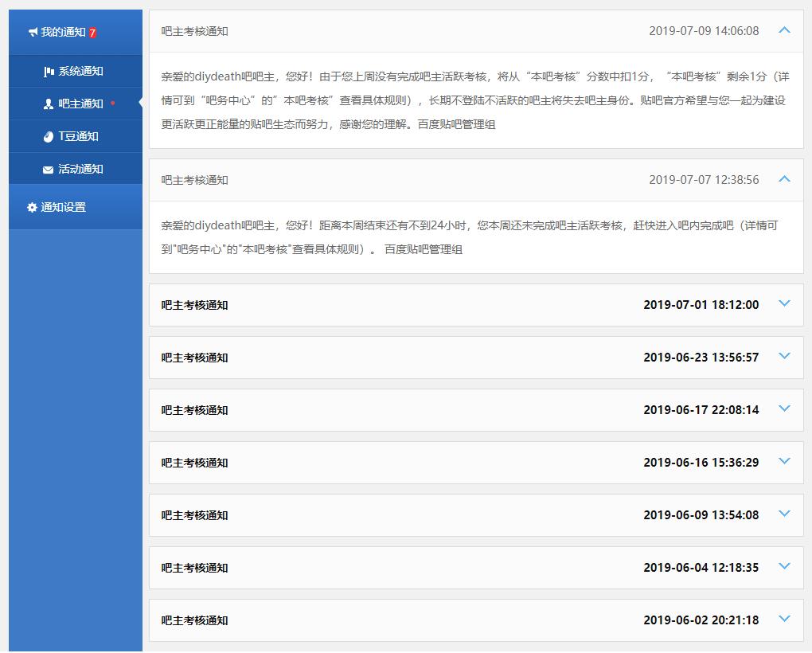
Task: Click the timestamp 2019-06-17 22:08:14
Action: (x=701, y=409)
